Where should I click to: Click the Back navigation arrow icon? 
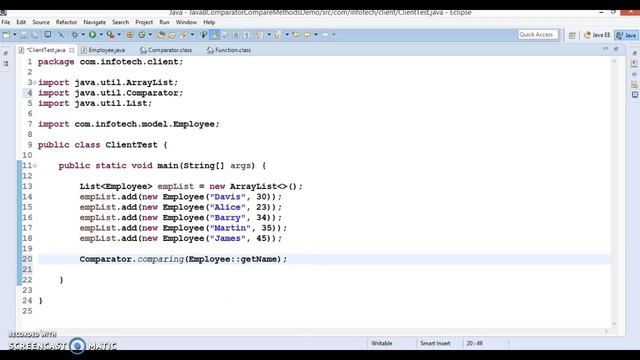pyautogui.click(x=307, y=35)
